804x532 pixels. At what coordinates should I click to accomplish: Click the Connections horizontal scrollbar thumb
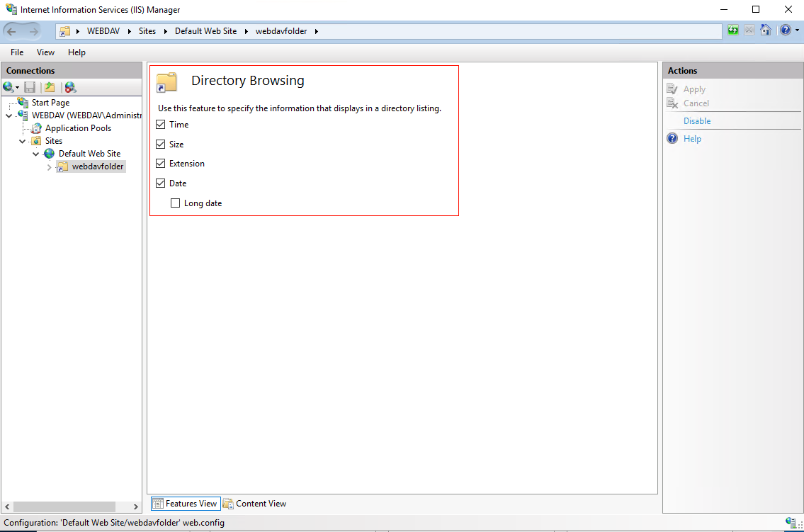(x=64, y=507)
